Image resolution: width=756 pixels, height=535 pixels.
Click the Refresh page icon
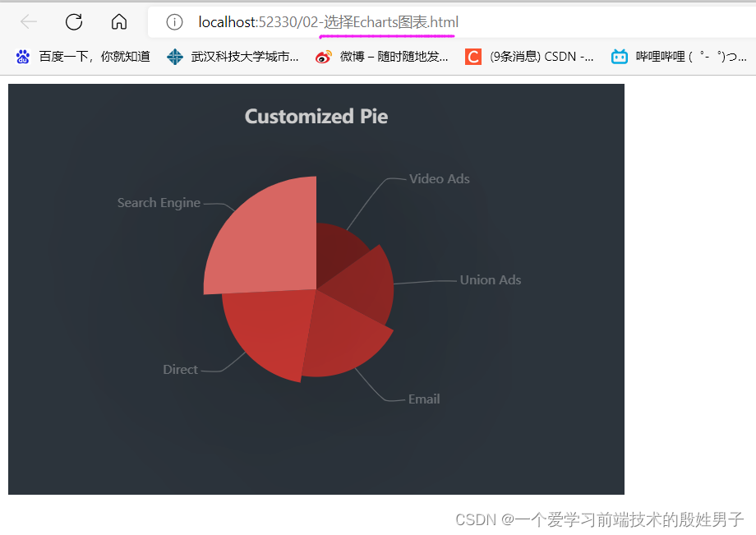[x=74, y=22]
